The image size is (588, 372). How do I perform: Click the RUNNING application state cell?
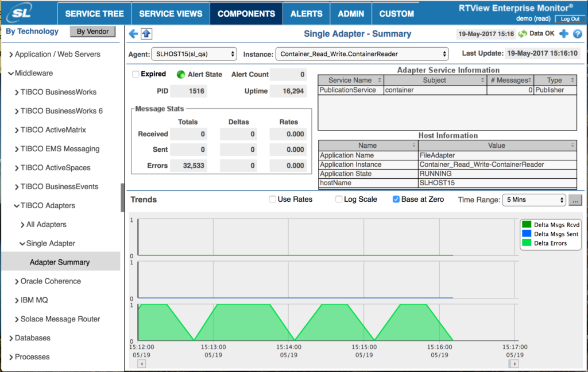[x=497, y=174]
